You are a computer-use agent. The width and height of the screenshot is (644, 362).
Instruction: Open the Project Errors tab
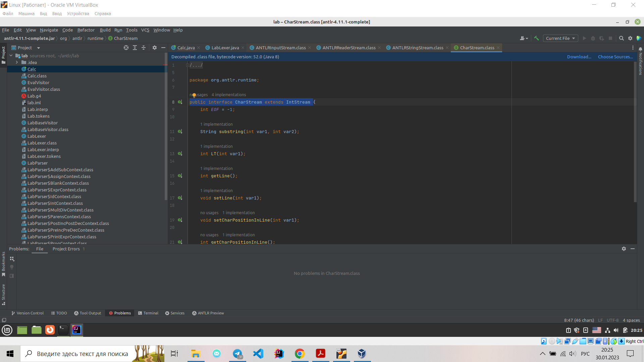(x=68, y=249)
